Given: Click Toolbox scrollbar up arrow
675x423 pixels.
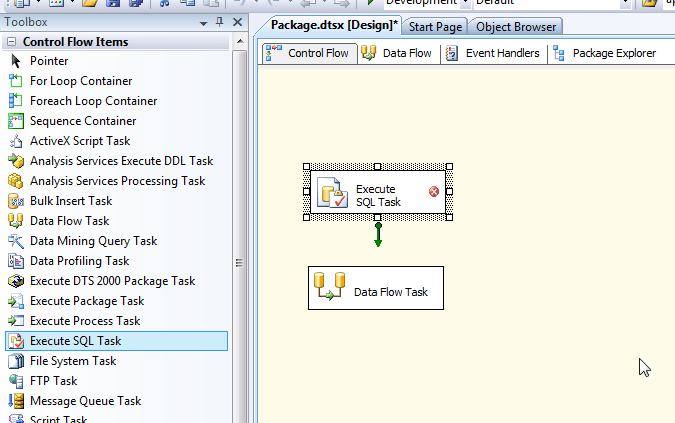Looking at the screenshot, I should [x=240, y=42].
